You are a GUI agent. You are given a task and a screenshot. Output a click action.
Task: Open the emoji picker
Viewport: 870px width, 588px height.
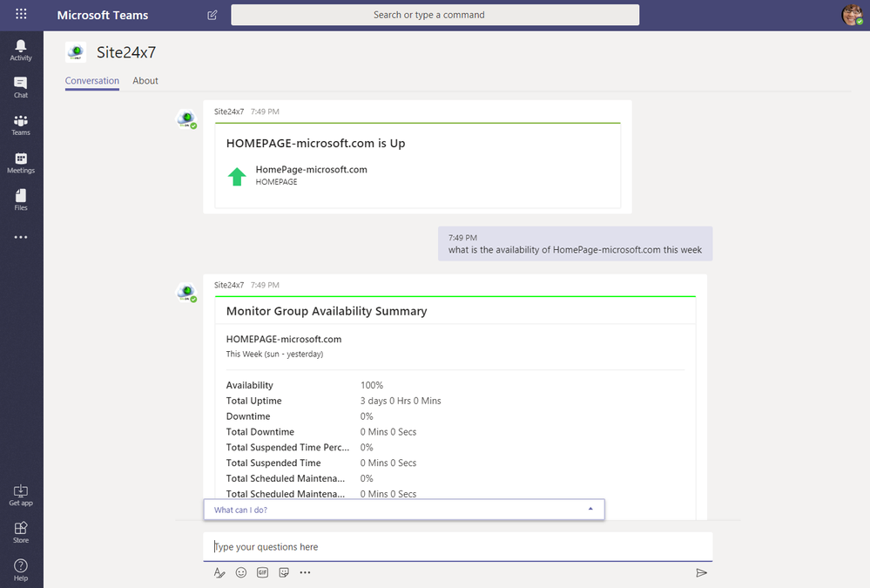click(x=241, y=572)
